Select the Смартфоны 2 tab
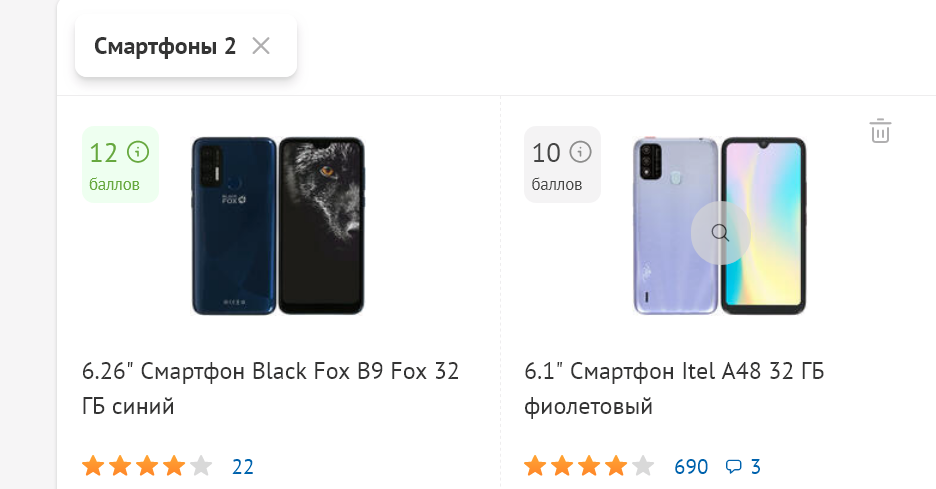Image resolution: width=936 pixels, height=489 pixels. (x=165, y=46)
